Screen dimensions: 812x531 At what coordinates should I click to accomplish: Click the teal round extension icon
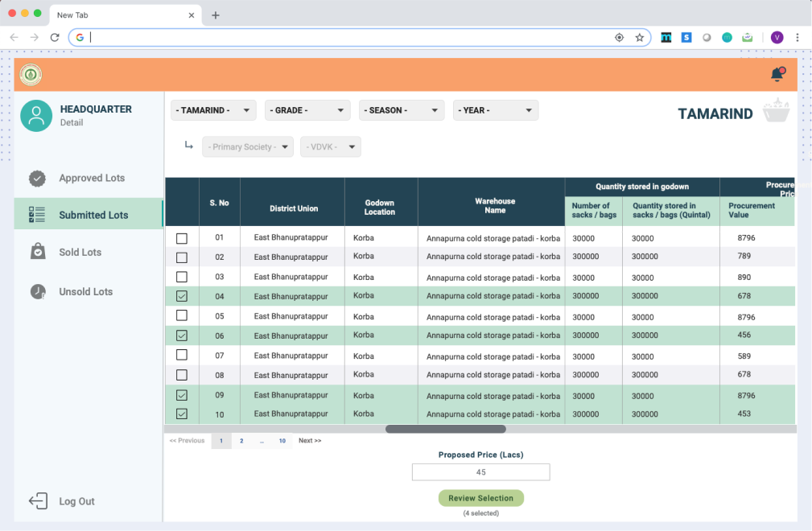pyautogui.click(x=727, y=37)
